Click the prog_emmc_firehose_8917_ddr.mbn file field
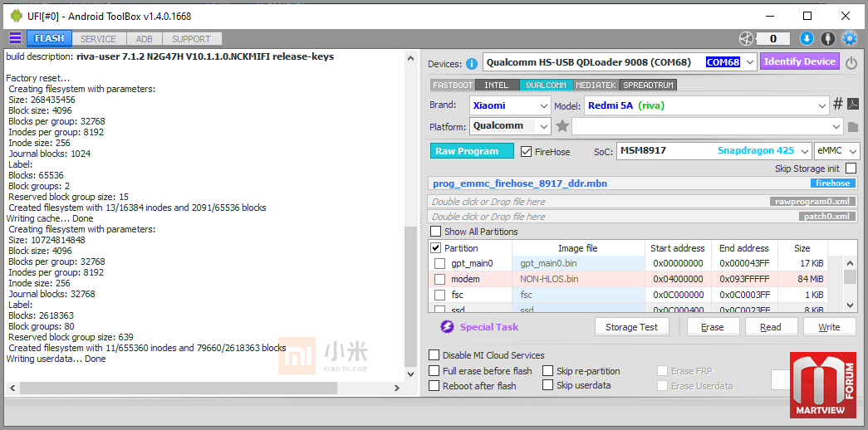 [643, 183]
